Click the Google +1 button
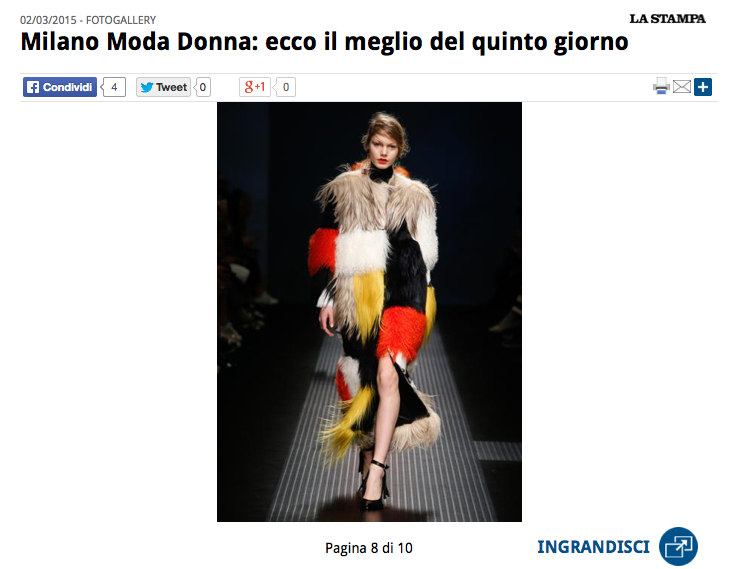Screen dimensions: 731x569 pyautogui.click(x=255, y=87)
